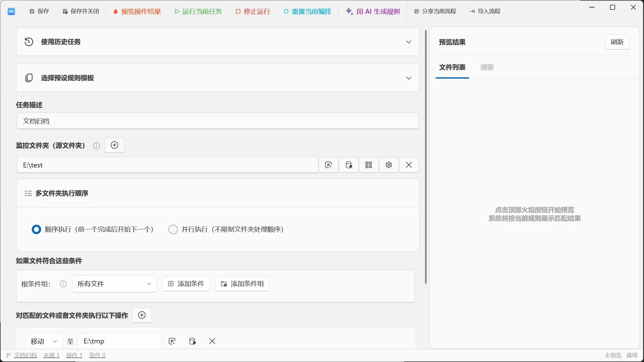
Task: Click 操作 1 in status bar
Action: pos(74,355)
